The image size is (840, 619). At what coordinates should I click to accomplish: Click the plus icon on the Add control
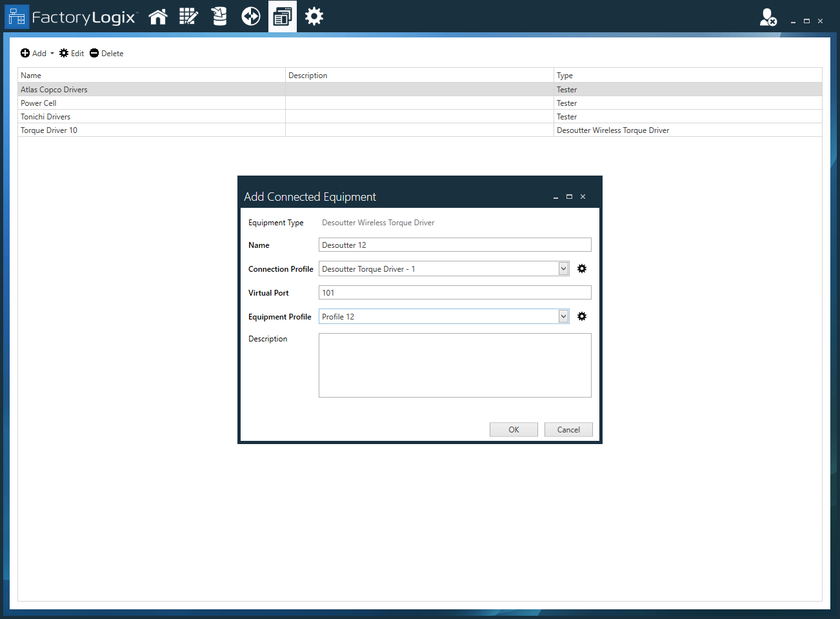click(25, 53)
